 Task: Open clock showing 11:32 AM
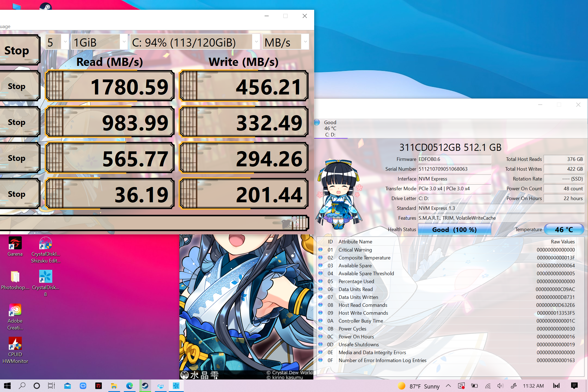pos(533,386)
